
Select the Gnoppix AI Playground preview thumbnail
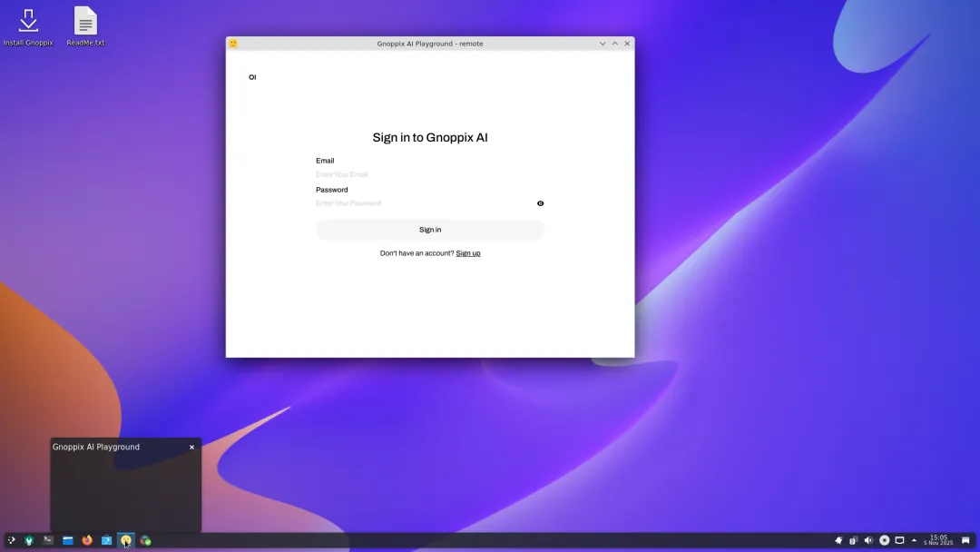point(125,493)
